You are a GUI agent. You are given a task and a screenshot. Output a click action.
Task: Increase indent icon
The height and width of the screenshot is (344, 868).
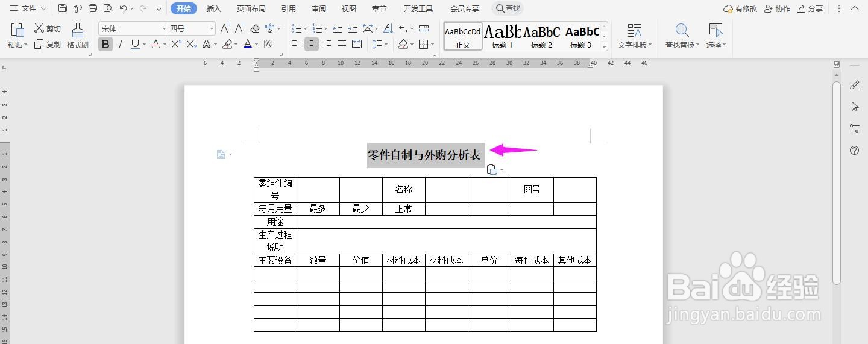coord(353,28)
